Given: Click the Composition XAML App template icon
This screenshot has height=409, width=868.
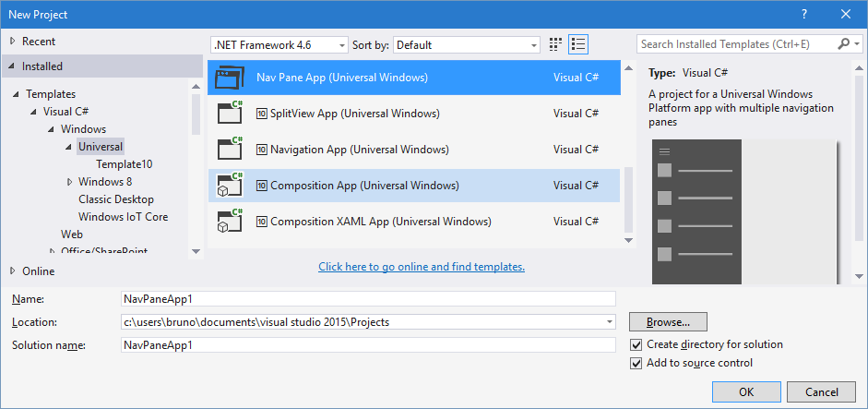Looking at the screenshot, I should click(x=229, y=221).
